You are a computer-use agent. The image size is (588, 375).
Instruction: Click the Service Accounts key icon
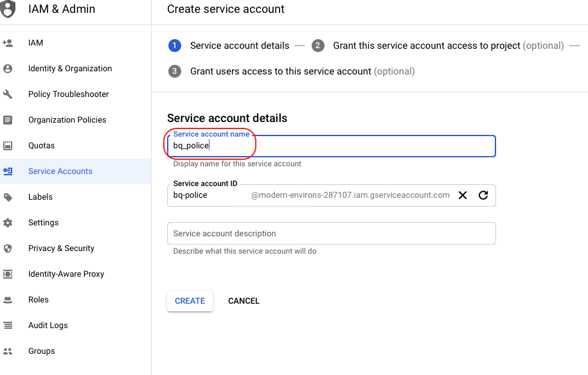tap(8, 171)
